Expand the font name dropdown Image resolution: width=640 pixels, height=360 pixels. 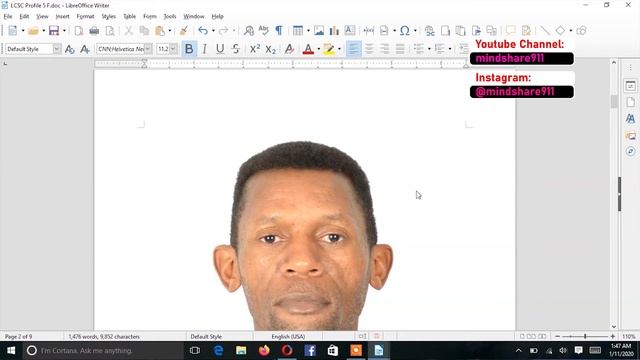[x=148, y=49]
